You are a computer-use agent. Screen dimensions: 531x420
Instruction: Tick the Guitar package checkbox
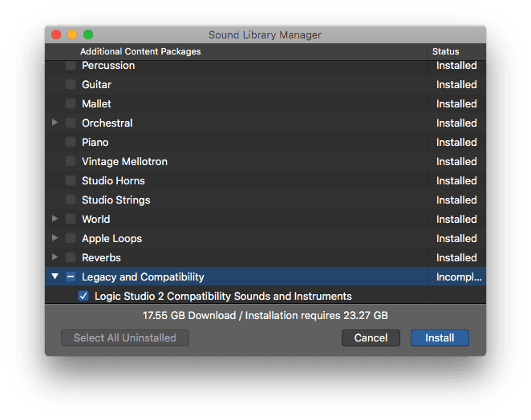71,84
